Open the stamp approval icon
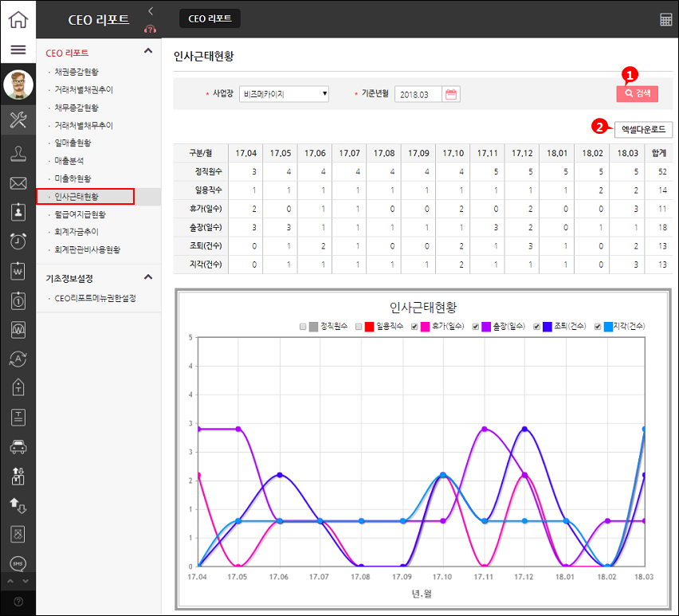Screen dimensions: 679x616 point(18,154)
